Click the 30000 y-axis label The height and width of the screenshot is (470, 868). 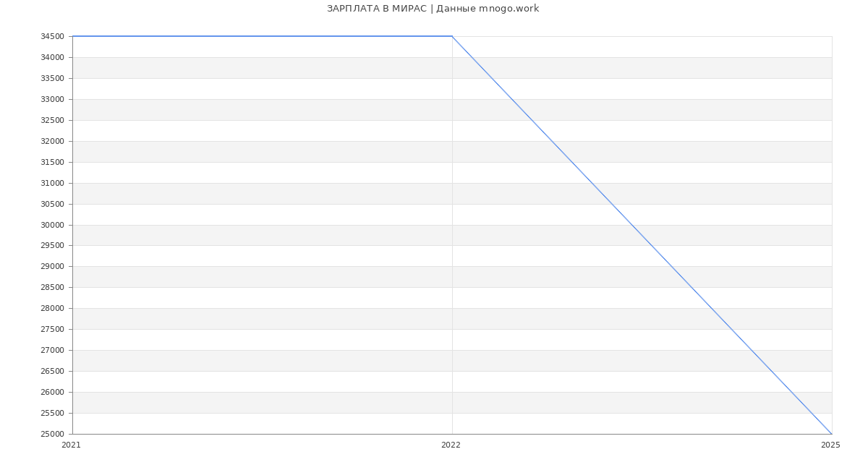tap(52, 225)
